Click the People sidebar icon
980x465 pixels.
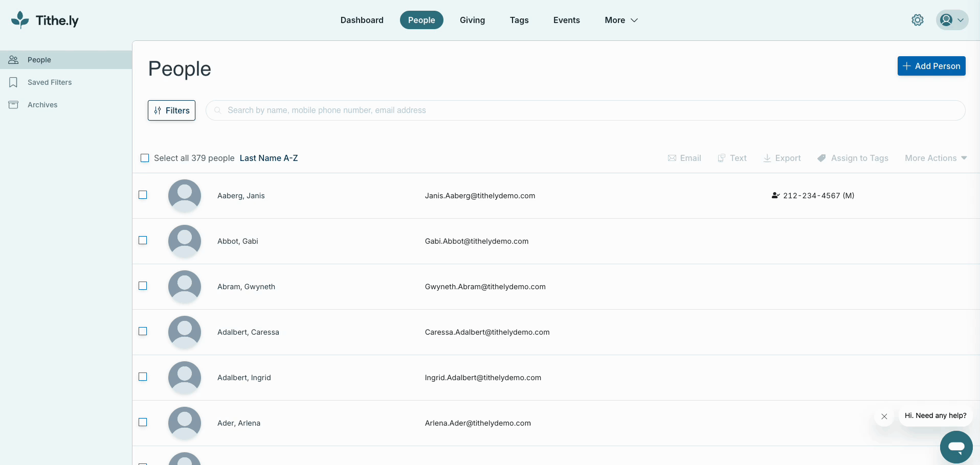[x=14, y=60]
